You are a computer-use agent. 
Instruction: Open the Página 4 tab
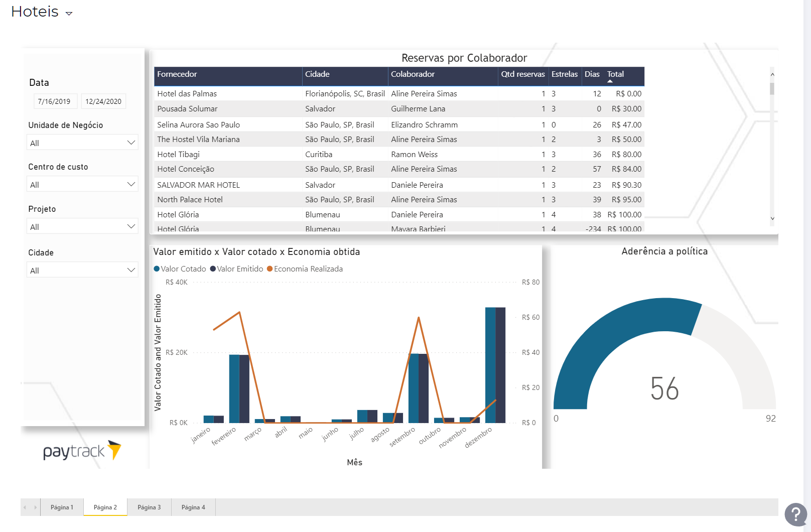(193, 507)
